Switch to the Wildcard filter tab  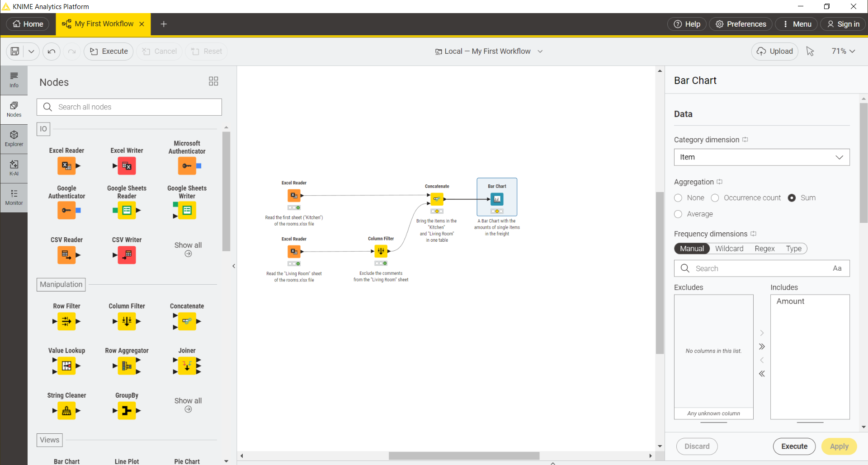pyautogui.click(x=729, y=249)
